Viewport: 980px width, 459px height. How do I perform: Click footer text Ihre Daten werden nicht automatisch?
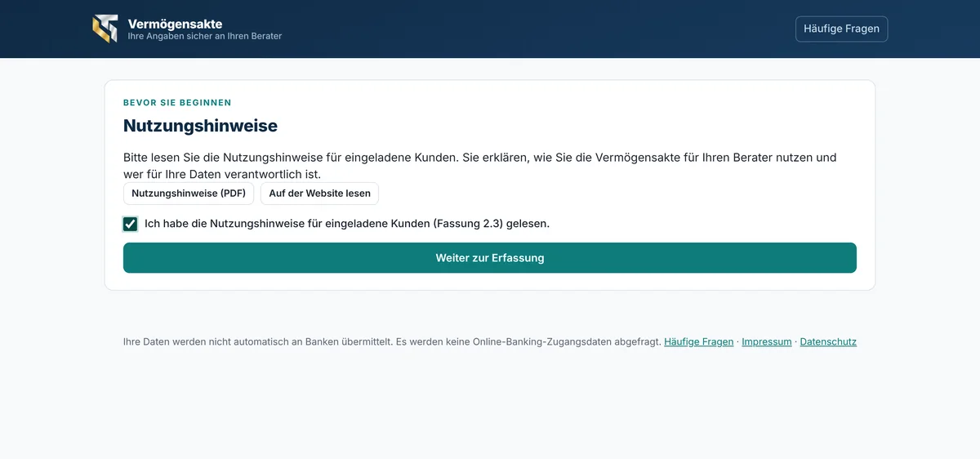(392, 342)
